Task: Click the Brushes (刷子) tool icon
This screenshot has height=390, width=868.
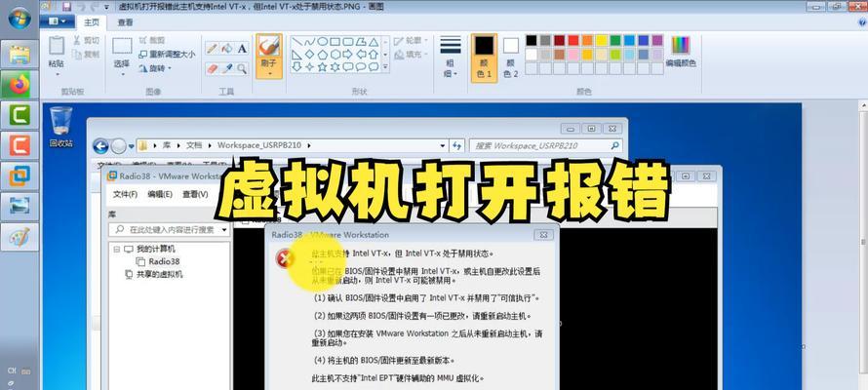Action: tap(269, 46)
